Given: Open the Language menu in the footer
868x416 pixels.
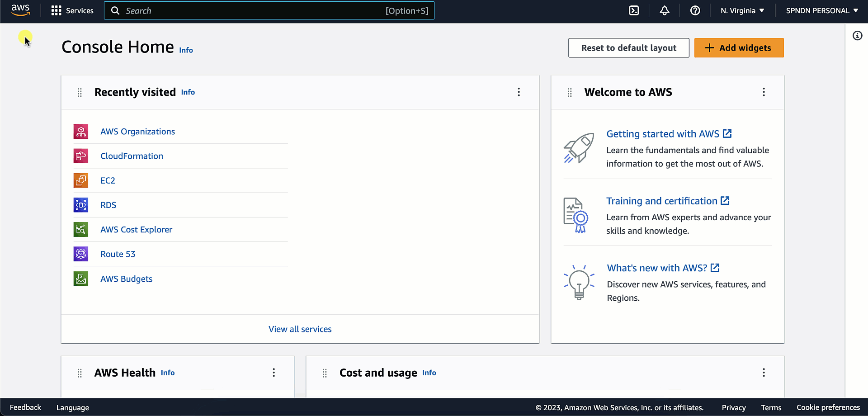Looking at the screenshot, I should [x=72, y=407].
